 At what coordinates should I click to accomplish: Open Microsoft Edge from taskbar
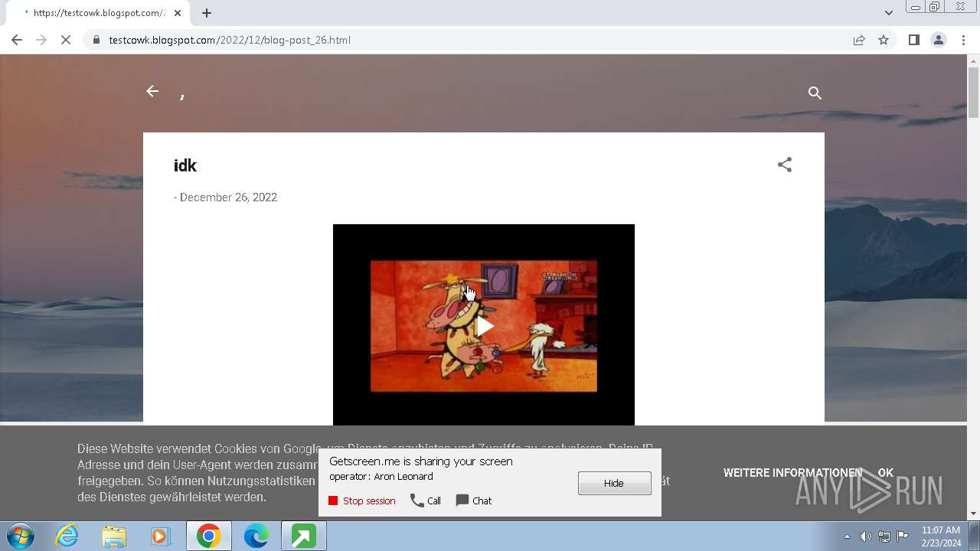pyautogui.click(x=256, y=536)
